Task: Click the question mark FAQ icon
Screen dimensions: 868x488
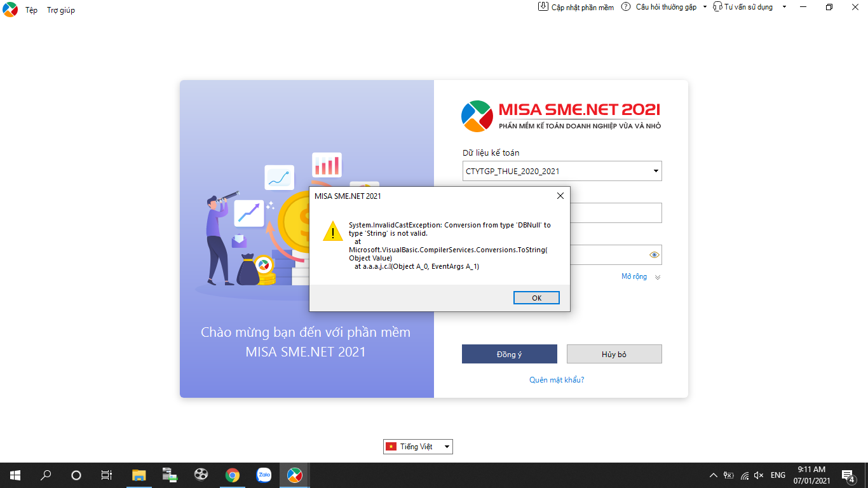Action: [626, 6]
